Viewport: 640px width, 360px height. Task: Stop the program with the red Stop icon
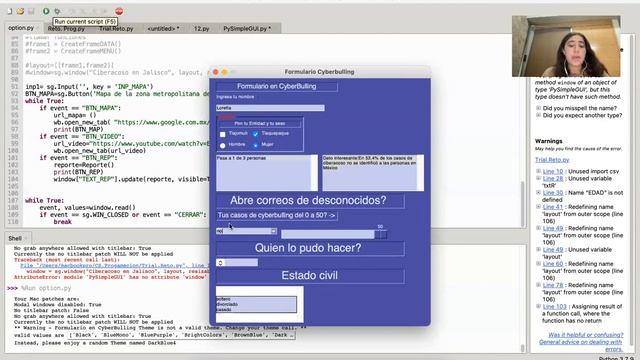(x=119, y=11)
